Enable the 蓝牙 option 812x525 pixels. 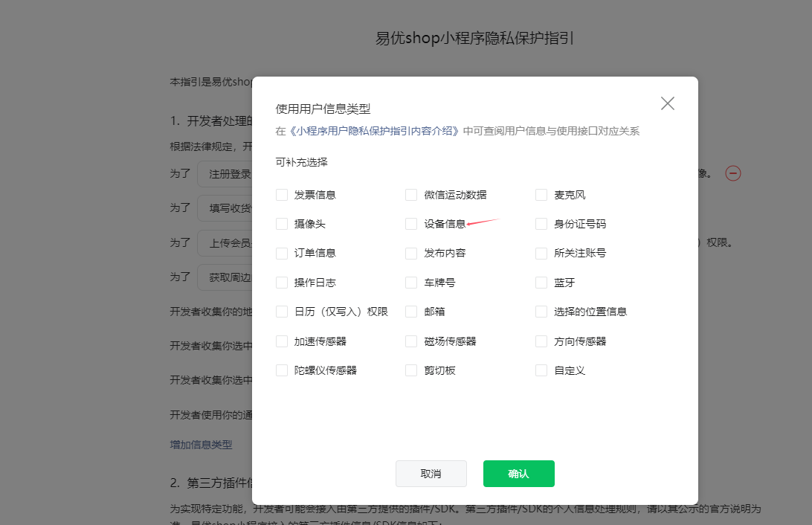pos(541,282)
